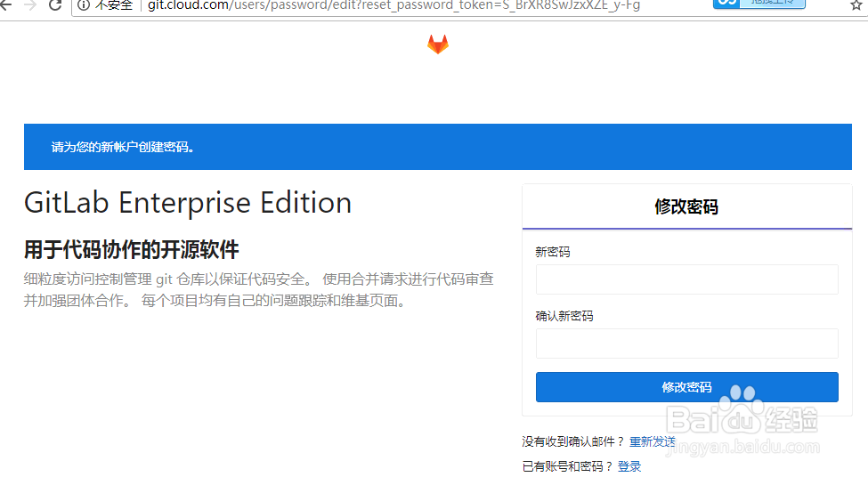The height and width of the screenshot is (477, 868).
Task: Click the blue banner text 请为您的新帐户创建密码
Action: 122,147
